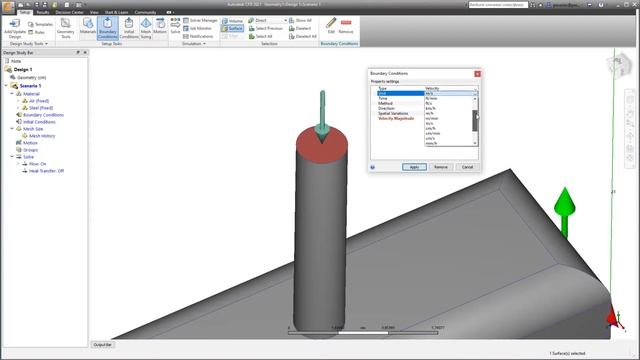Expand the Air (Fixed) tree node
This screenshot has height=360, width=640.
click(18, 101)
